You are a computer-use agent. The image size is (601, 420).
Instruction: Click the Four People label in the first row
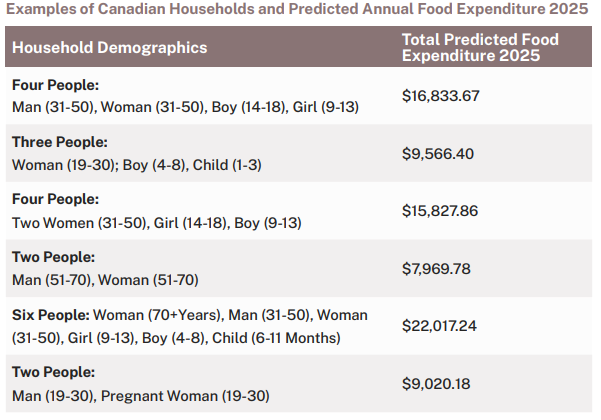tap(55, 85)
